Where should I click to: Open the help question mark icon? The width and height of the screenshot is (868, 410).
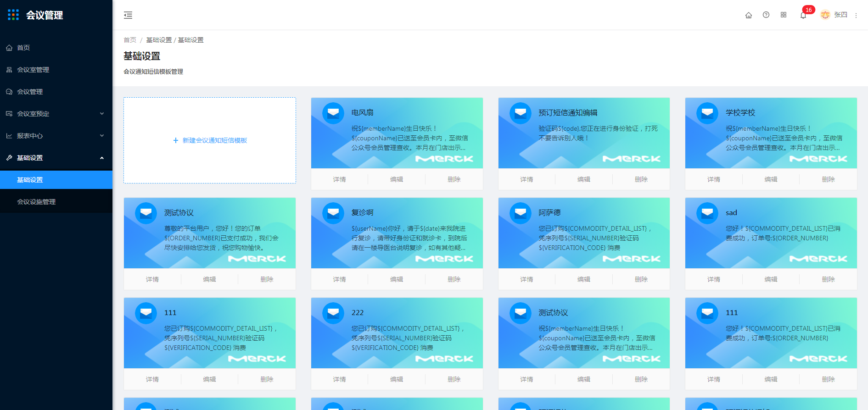click(x=766, y=15)
